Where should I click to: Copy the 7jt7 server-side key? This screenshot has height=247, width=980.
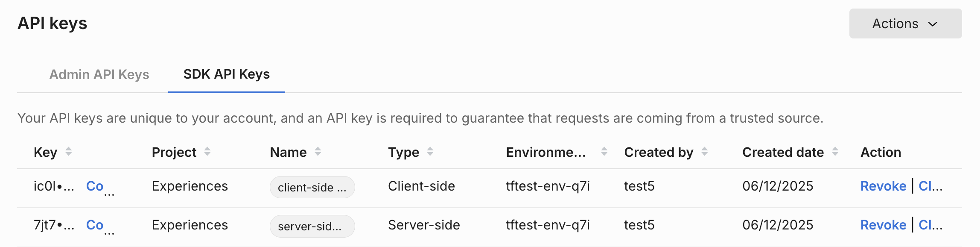click(95, 225)
